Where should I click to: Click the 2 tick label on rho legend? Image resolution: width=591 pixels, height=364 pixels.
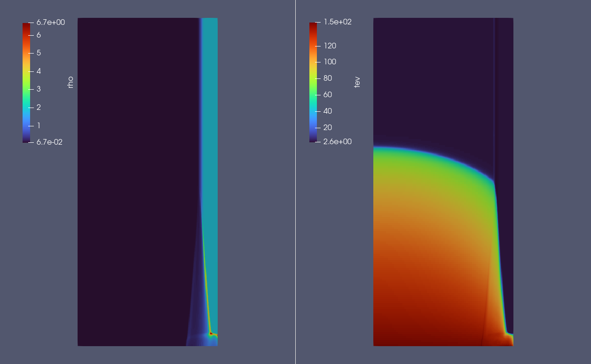pos(39,107)
